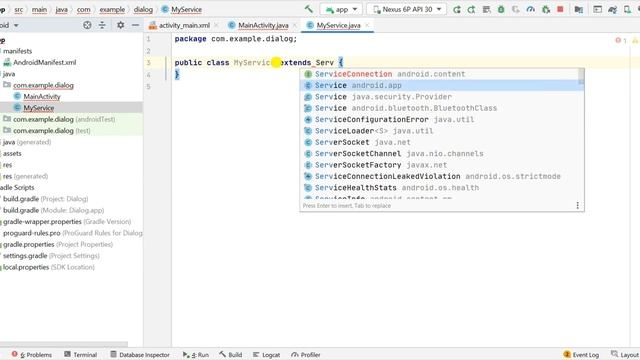This screenshot has width=640, height=360.
Task: Close the activity_main.xml tab
Action: 216,25
